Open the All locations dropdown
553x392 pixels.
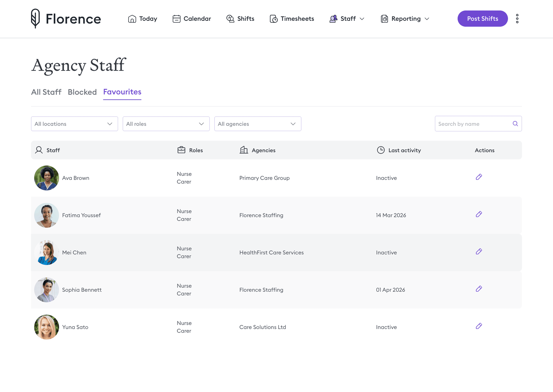[x=74, y=124]
